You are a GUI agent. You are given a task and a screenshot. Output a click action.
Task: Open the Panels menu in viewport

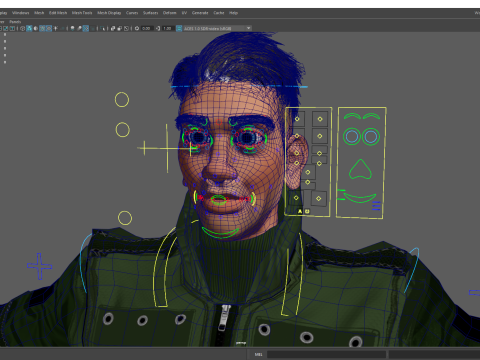pyautogui.click(x=15, y=22)
